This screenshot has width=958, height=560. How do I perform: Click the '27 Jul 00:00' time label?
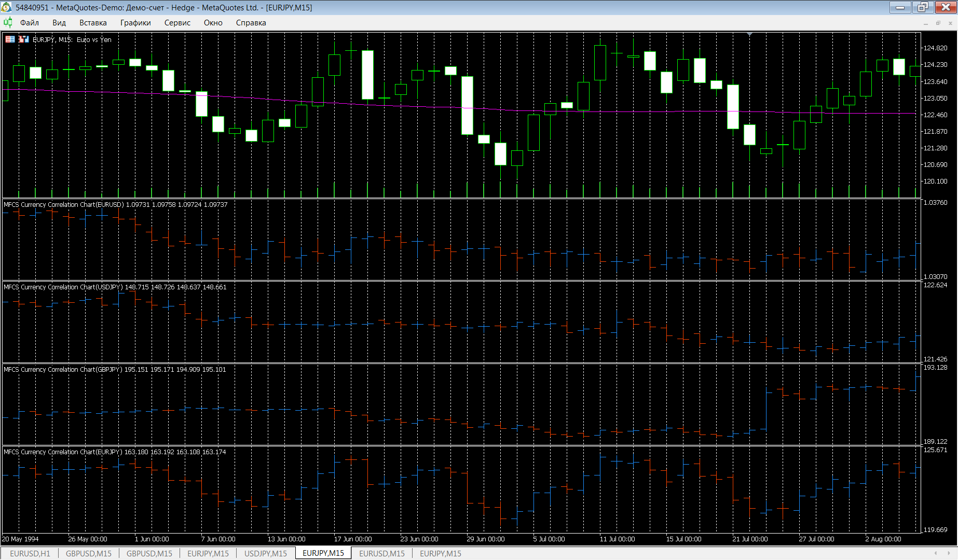click(817, 539)
